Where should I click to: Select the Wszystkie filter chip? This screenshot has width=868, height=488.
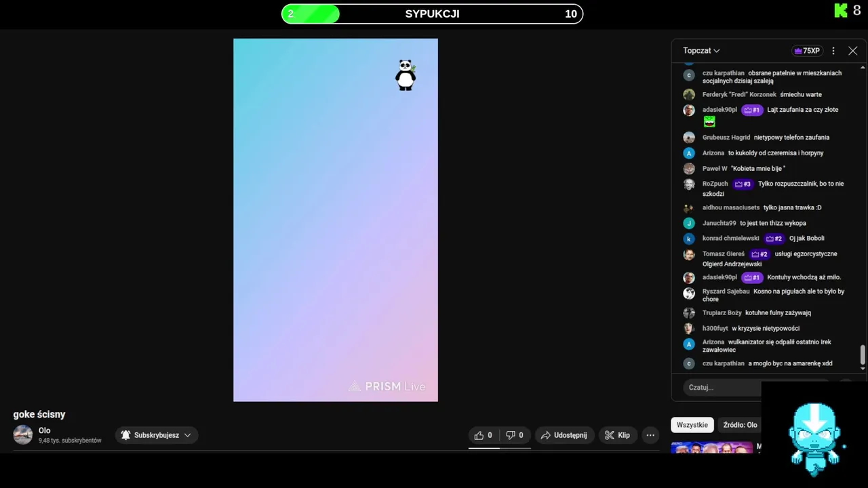(x=692, y=425)
